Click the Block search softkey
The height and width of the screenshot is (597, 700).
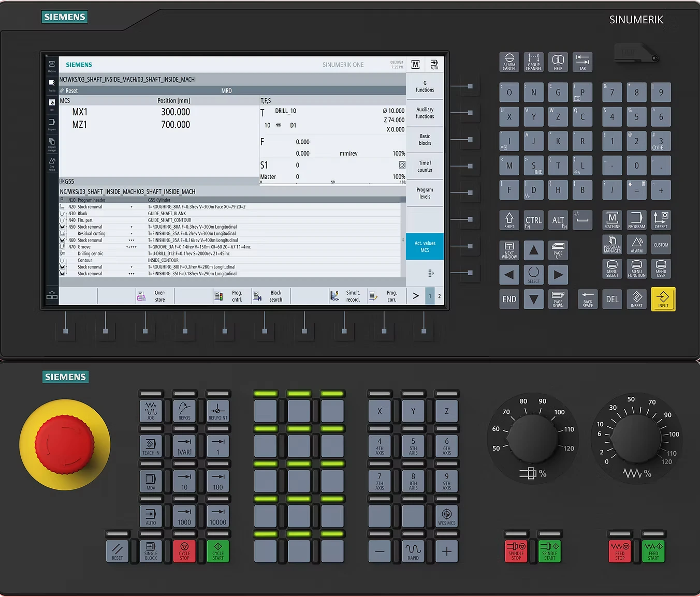271,296
